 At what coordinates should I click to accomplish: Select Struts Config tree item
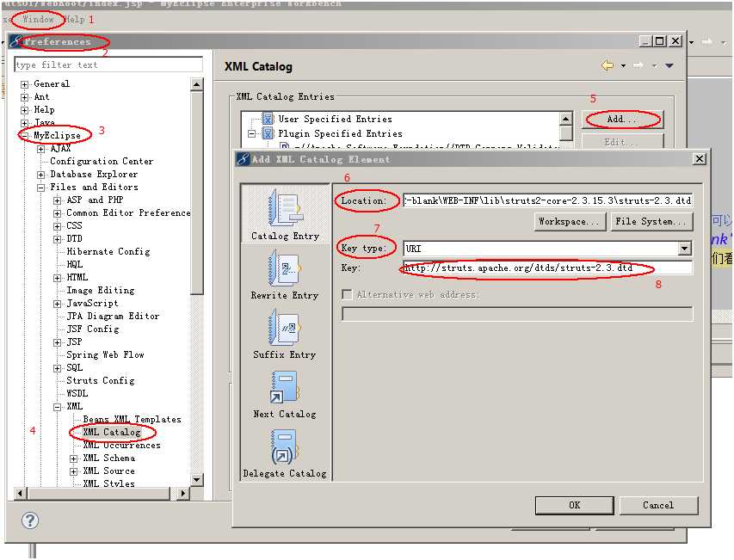coord(100,381)
